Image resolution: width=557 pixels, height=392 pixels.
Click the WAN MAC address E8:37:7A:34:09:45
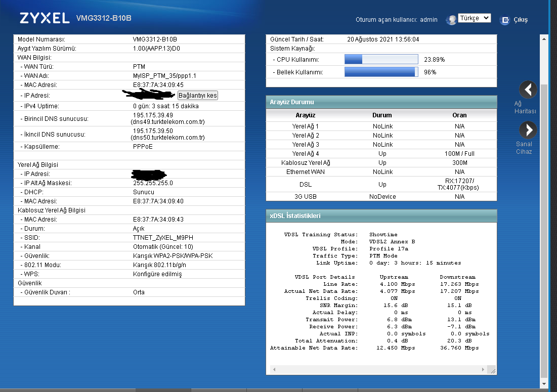(158, 85)
